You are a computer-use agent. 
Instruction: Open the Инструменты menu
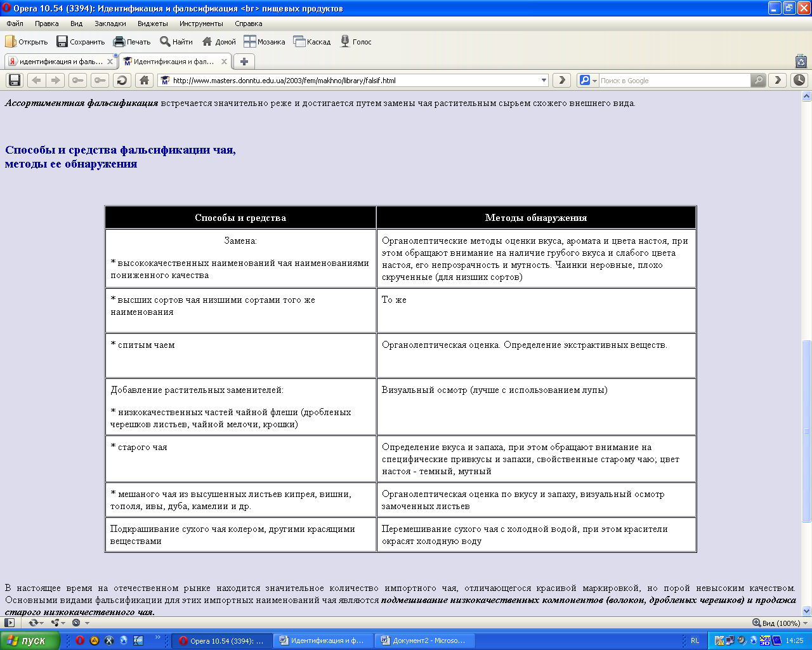point(201,23)
